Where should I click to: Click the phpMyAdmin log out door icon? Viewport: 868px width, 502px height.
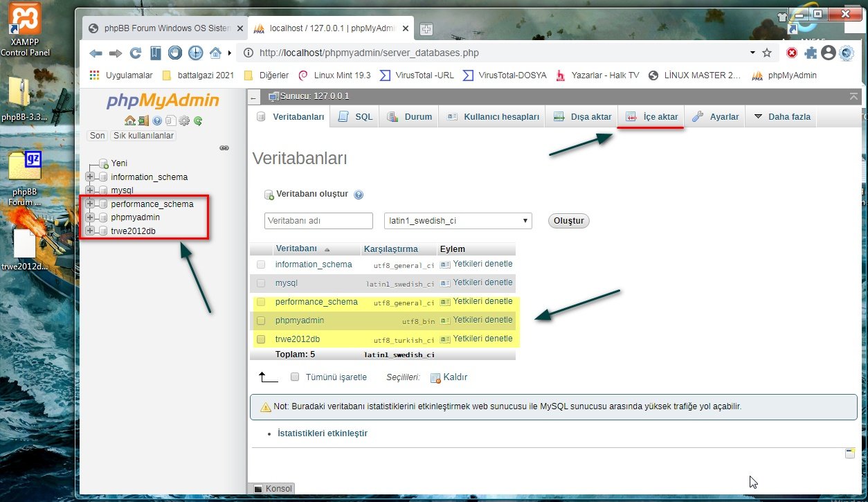coord(143,120)
